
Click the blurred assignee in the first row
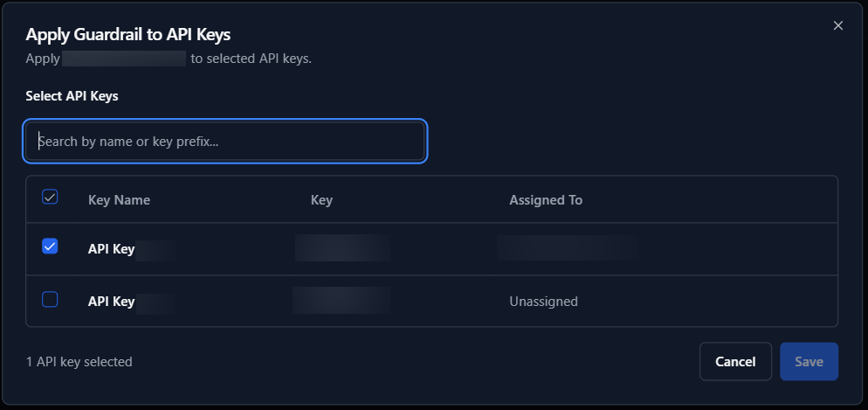point(567,248)
